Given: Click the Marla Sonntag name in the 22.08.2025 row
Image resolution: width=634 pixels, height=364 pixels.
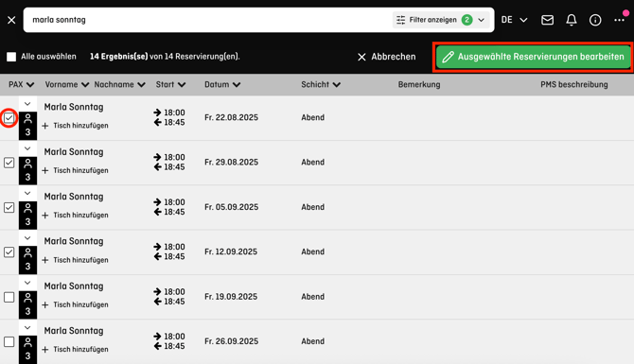Looking at the screenshot, I should coord(74,107).
